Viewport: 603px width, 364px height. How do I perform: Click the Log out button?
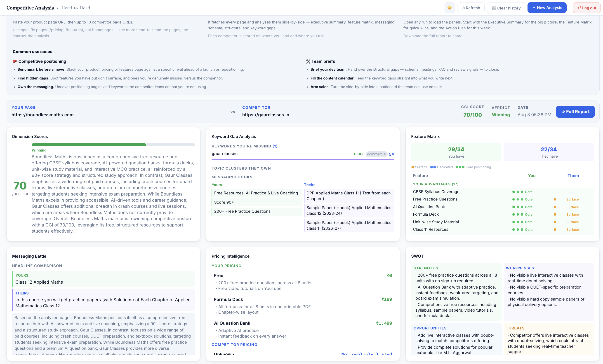click(x=587, y=8)
